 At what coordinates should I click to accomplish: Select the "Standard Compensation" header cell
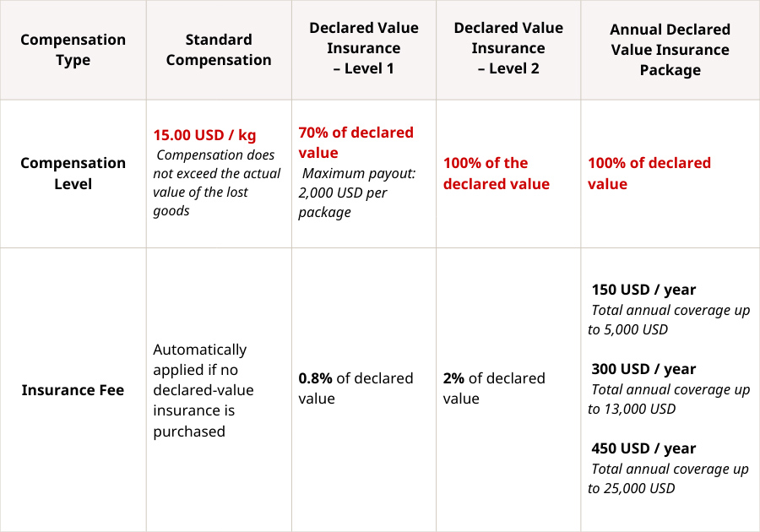[219, 50]
